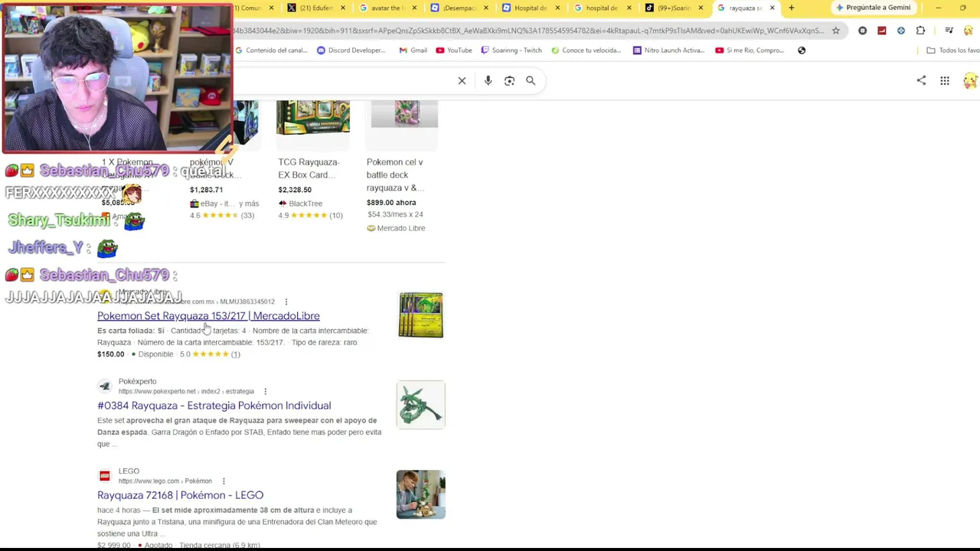Open the Discord Developer bookmark
This screenshot has width=980, height=551.
(x=351, y=51)
